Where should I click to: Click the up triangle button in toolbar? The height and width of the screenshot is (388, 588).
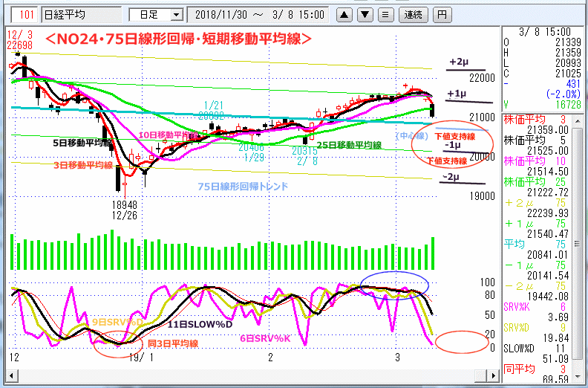coord(345,14)
